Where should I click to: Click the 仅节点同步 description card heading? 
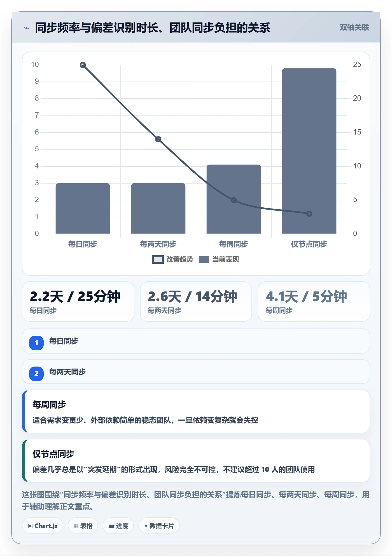click(x=53, y=454)
